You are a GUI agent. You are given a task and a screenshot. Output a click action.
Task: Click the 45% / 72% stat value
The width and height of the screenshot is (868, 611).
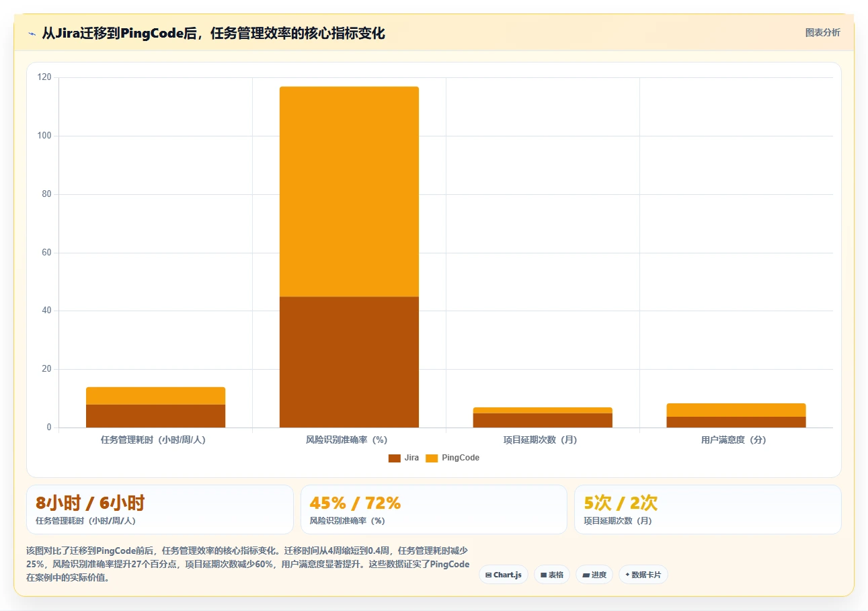355,503
